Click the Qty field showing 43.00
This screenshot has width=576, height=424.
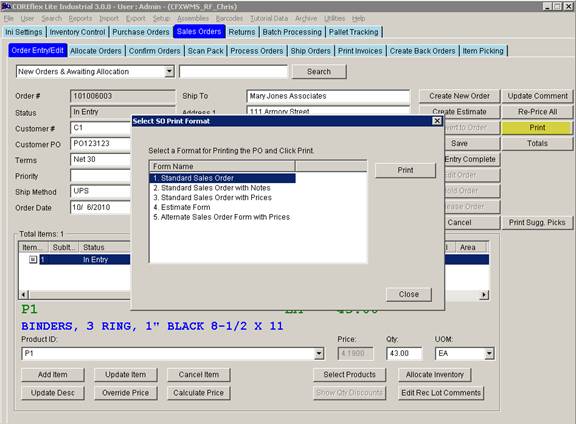[x=404, y=353]
